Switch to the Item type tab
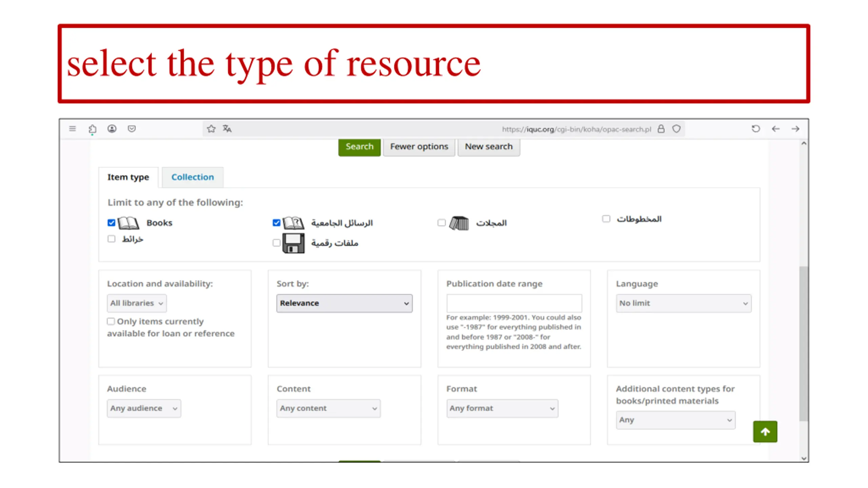 click(x=128, y=177)
